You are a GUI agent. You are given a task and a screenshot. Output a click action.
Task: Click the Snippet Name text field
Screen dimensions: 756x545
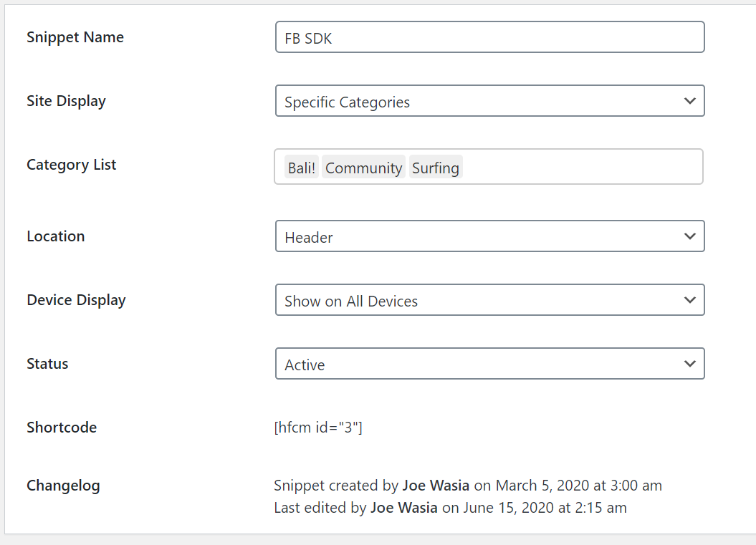coord(490,37)
